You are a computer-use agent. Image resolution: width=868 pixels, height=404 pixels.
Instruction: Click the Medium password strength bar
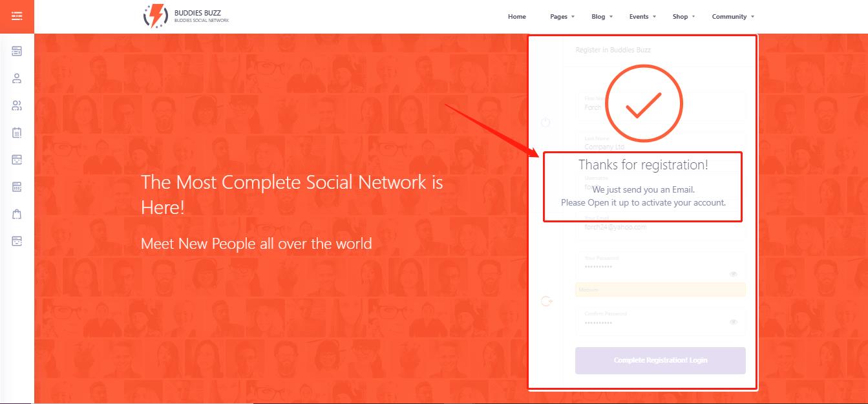[x=660, y=290]
